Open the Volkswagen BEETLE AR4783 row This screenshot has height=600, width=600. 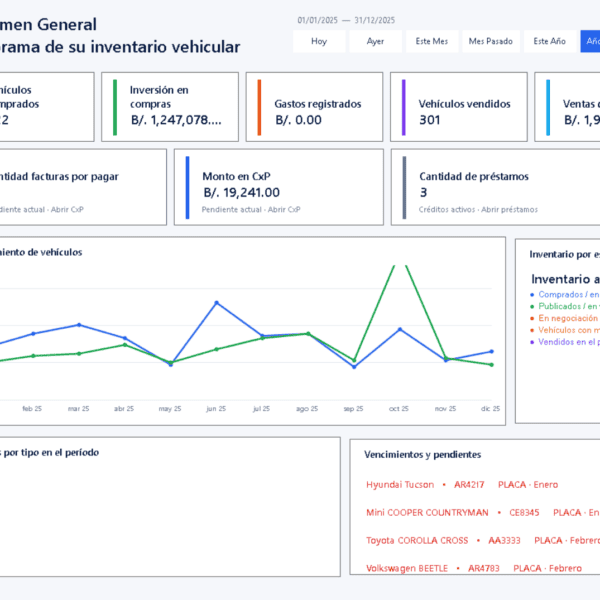pos(474,568)
